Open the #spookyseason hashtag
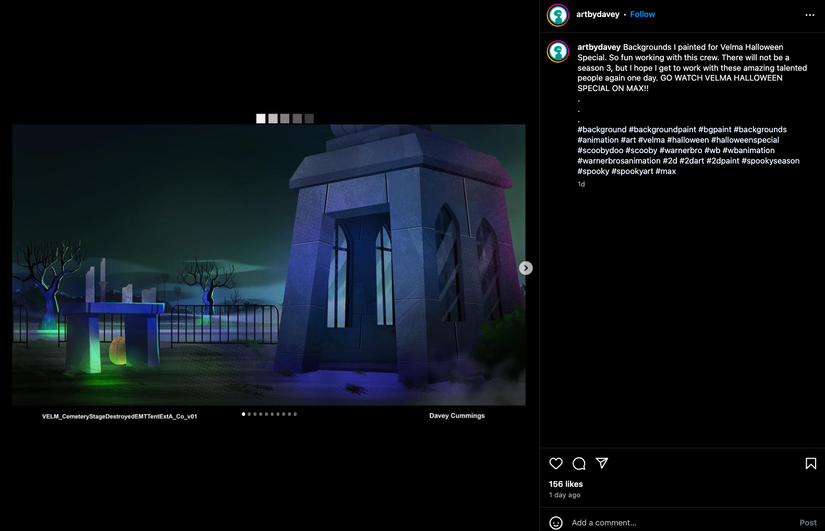The width and height of the screenshot is (825, 531). point(770,161)
